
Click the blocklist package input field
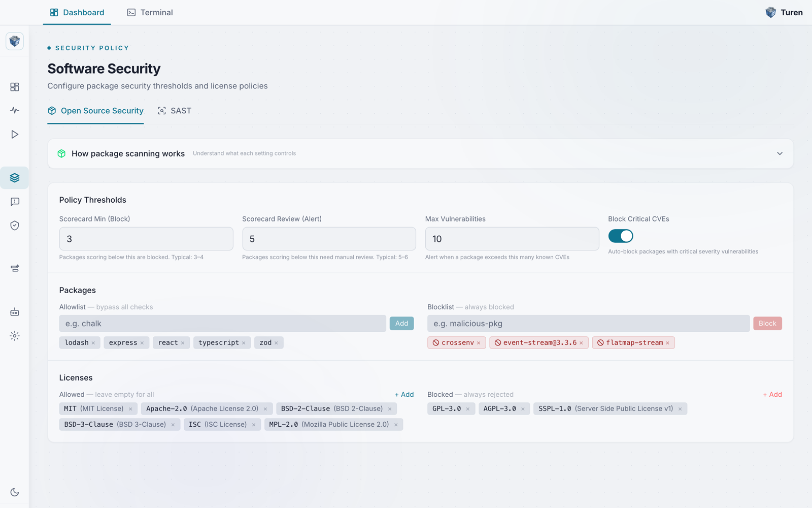[589, 324]
